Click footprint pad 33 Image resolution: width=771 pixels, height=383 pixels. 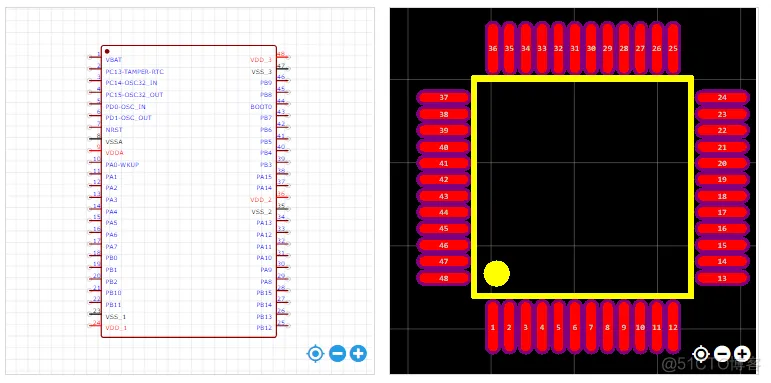[542, 48]
